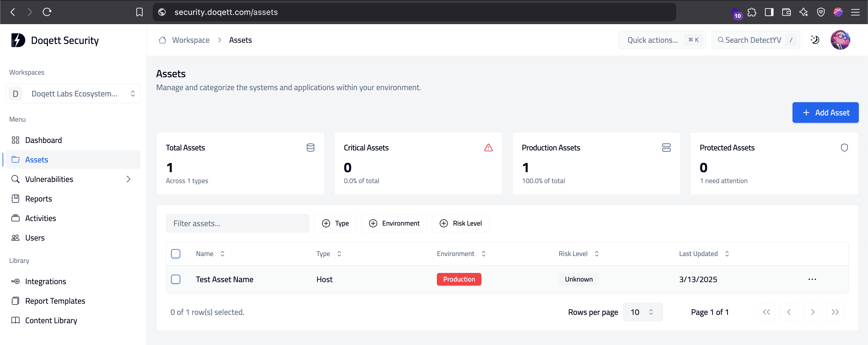Select the Test Asset Name row checkbox
Viewport: 868px width, 345px height.
176,279
